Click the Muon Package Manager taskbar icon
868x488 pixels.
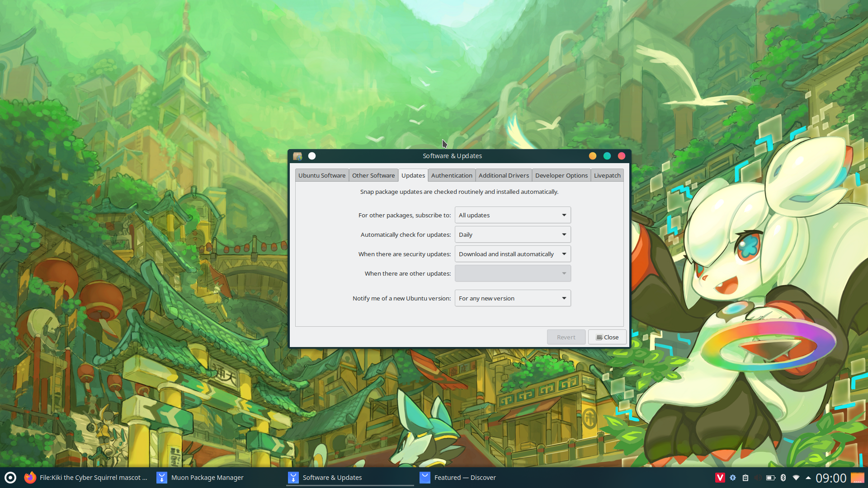[161, 478]
